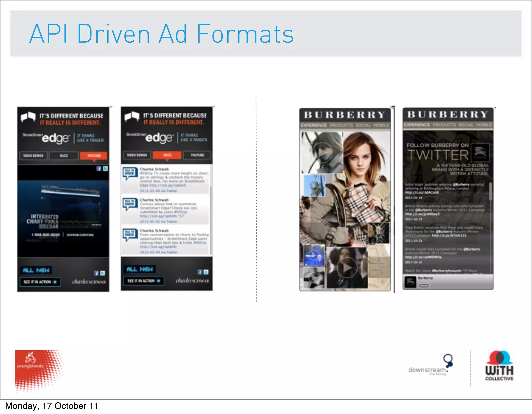
Task: Open t.co link in the 2011-10-14 Burberry tweet
Action: click(x=422, y=193)
